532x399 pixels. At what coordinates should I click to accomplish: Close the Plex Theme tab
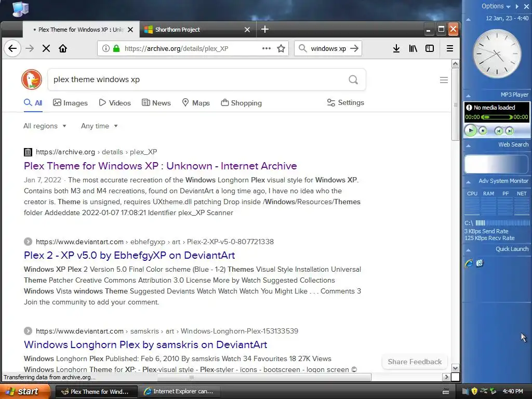[130, 30]
